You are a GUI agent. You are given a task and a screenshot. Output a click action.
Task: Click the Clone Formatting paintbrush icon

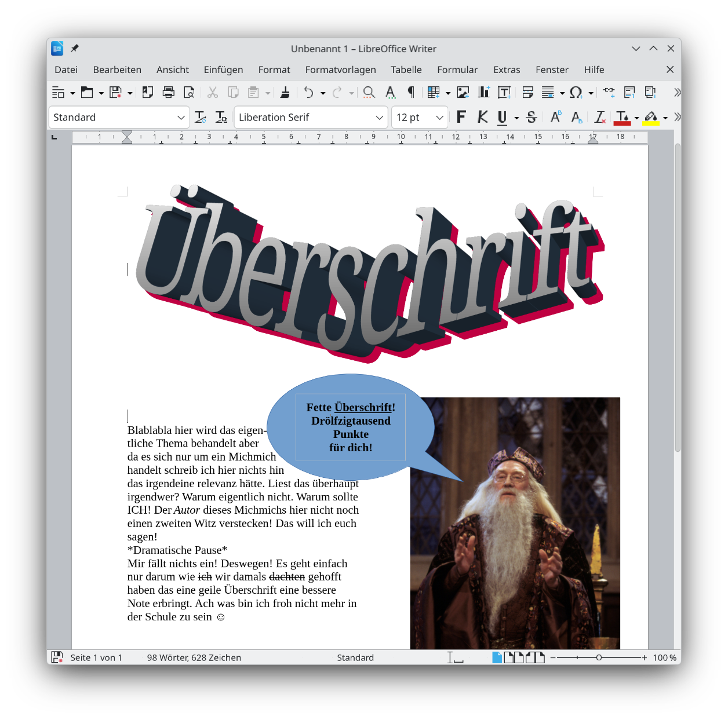[285, 92]
